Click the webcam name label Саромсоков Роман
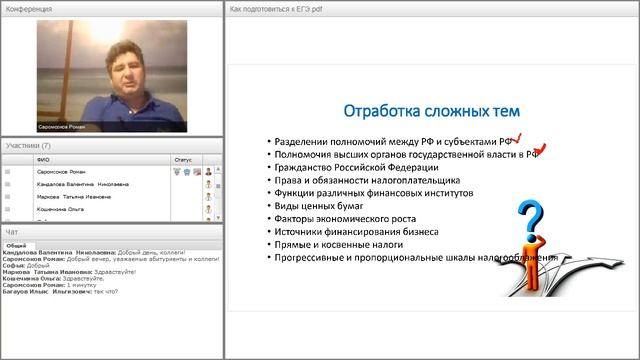 click(62, 127)
